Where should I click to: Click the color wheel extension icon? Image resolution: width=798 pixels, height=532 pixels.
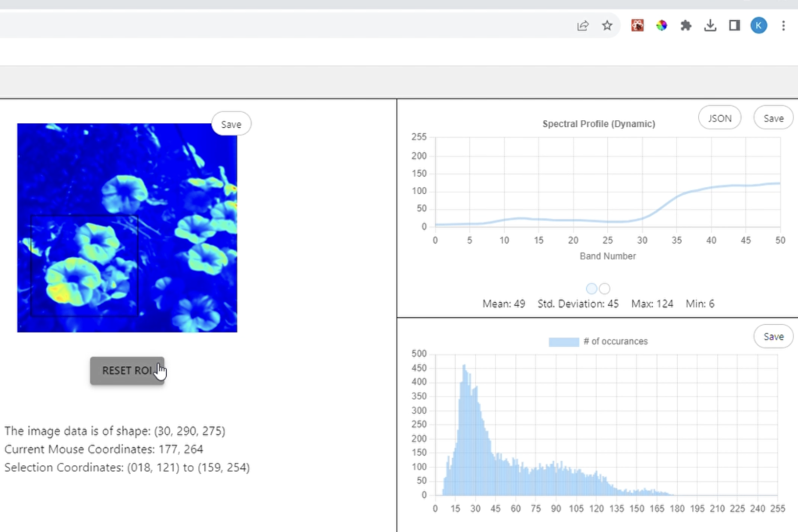(661, 26)
